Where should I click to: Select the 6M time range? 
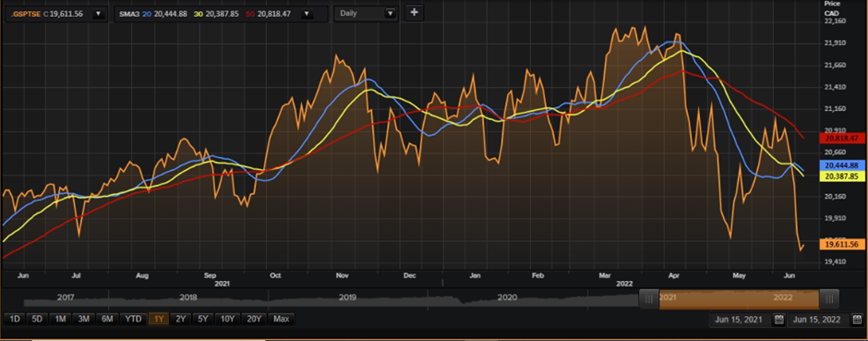coord(107,319)
